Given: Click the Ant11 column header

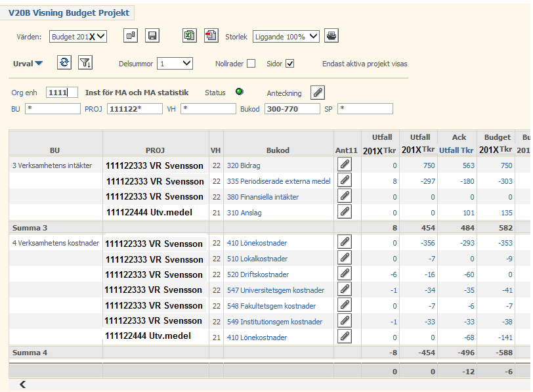Looking at the screenshot, I should point(347,150).
